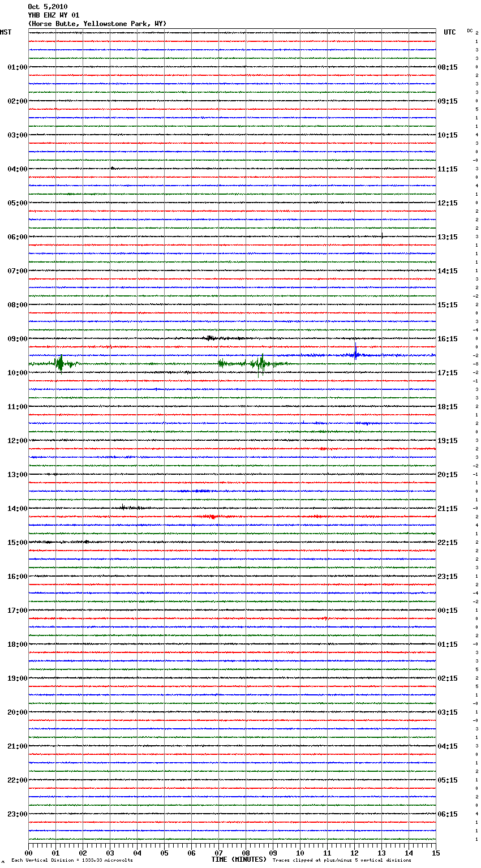Viewport: 481px width, 868px height.
Task: Click the 01:15 UTC time label
Action: click(448, 644)
